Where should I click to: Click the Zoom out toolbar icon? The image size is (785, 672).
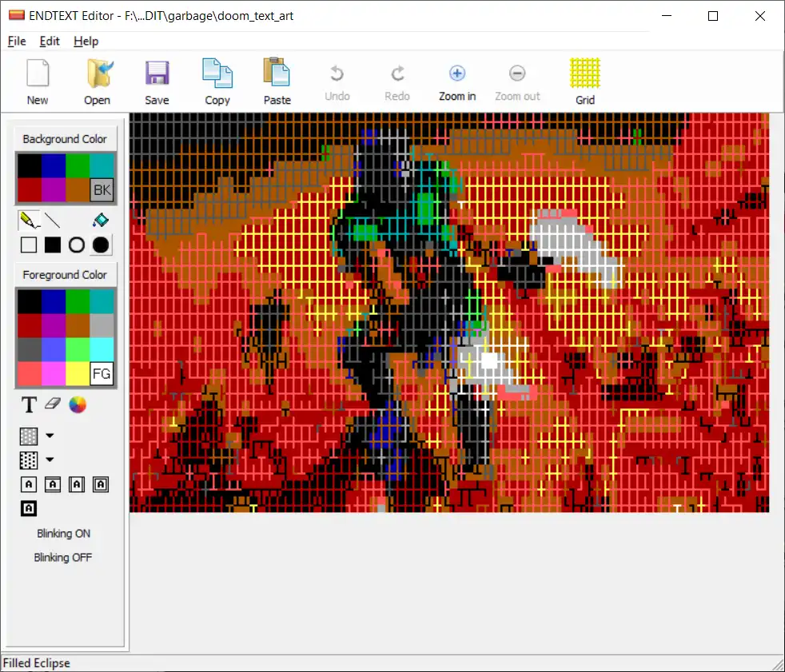click(517, 82)
